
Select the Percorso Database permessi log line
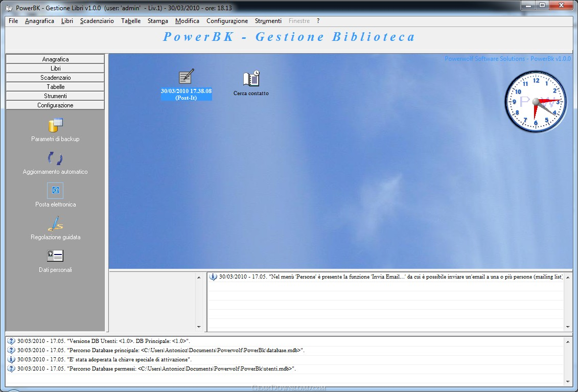point(156,369)
